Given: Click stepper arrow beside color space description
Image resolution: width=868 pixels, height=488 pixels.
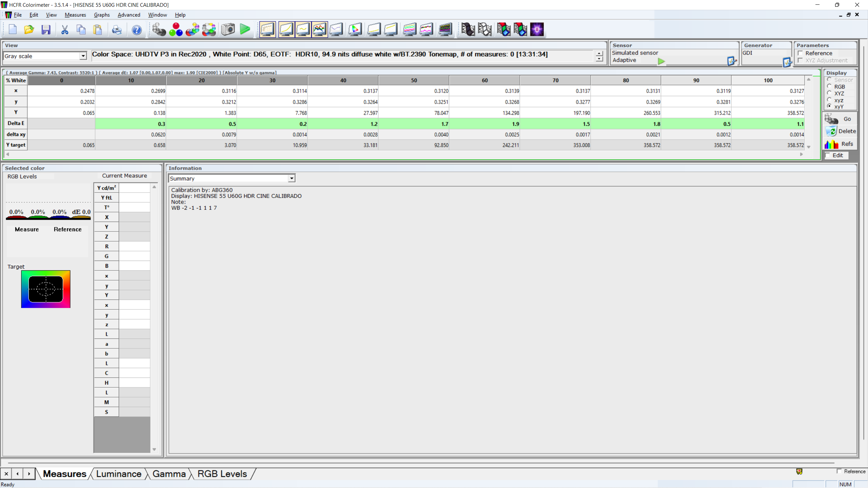Looking at the screenshot, I should pyautogui.click(x=599, y=56).
